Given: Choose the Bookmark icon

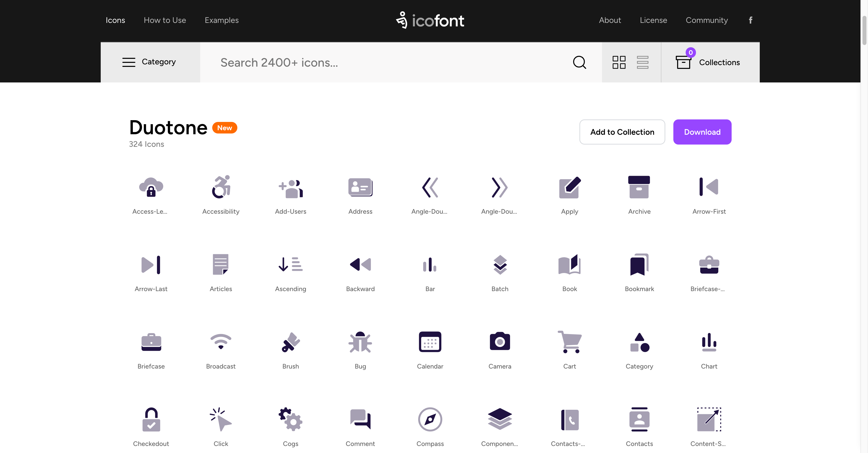Looking at the screenshot, I should point(639,264).
